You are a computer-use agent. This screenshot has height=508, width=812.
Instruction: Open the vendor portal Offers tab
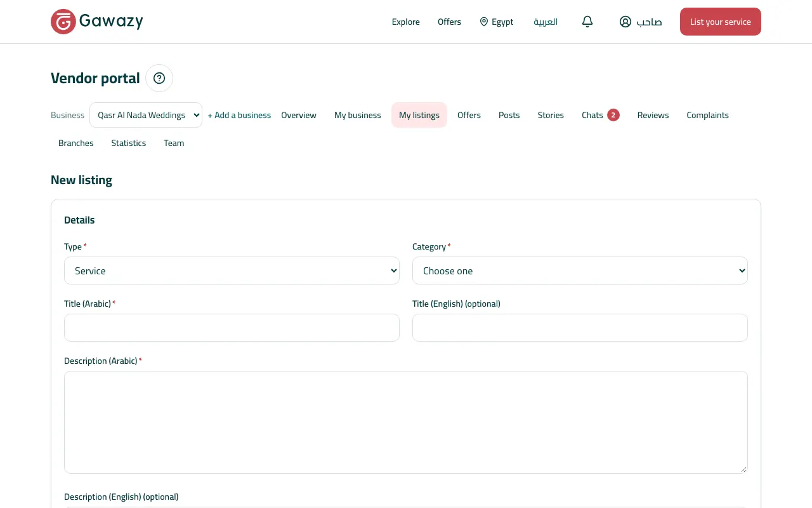coord(469,115)
